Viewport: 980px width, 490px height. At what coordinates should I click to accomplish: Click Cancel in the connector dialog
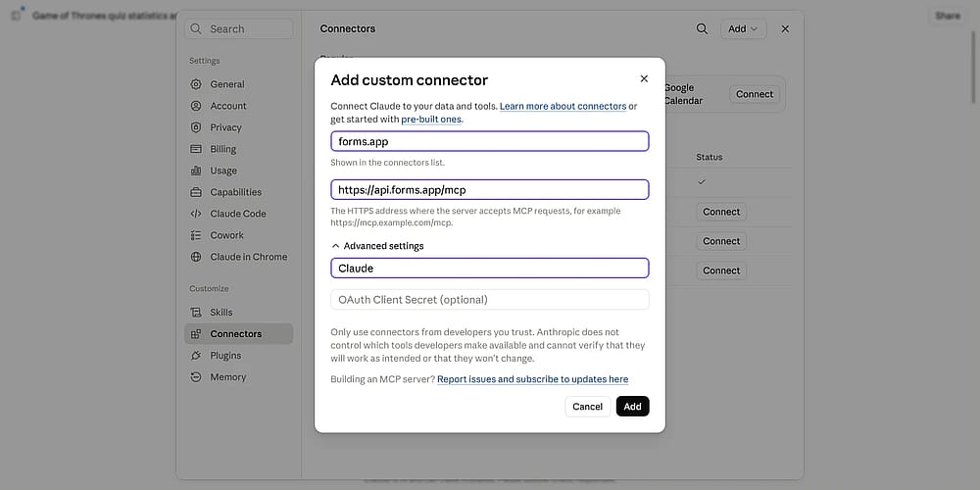[587, 407]
